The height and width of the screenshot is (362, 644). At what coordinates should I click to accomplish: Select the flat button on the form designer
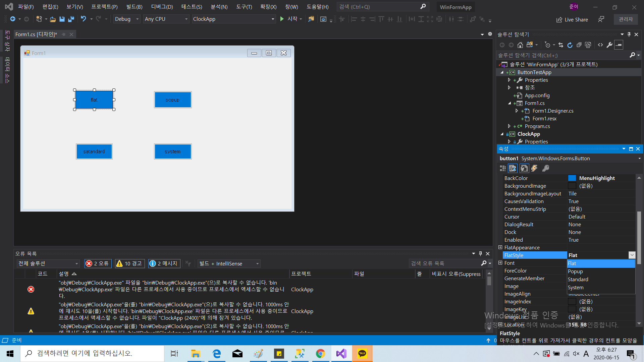[94, 100]
